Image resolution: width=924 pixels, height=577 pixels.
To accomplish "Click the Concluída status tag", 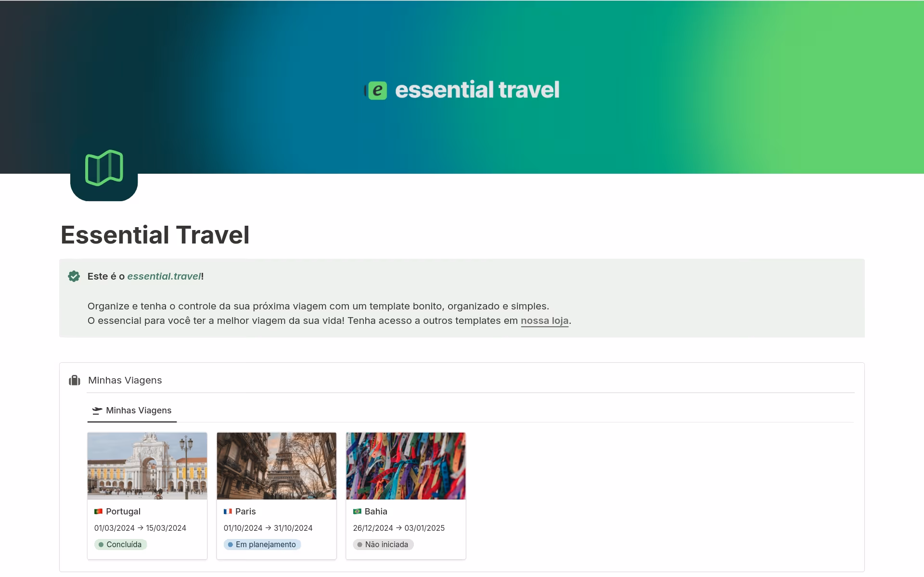I will (x=121, y=544).
